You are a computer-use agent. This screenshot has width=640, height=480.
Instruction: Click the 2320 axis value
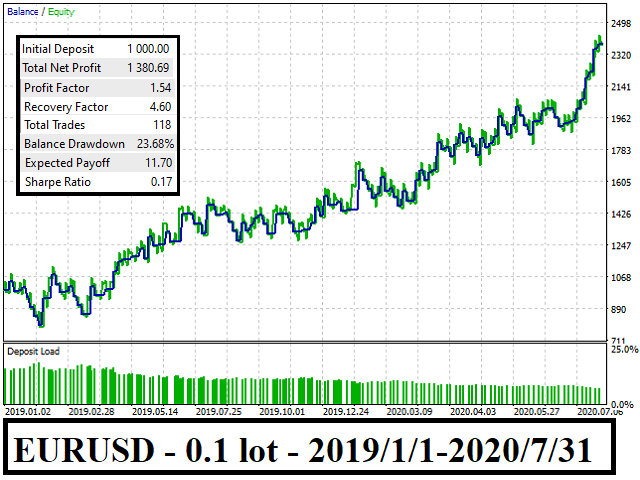point(621,55)
